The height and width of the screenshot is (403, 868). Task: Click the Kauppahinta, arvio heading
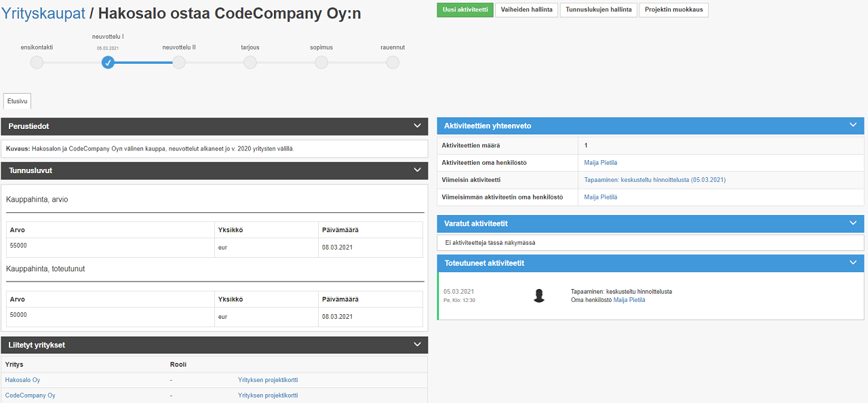tap(37, 199)
